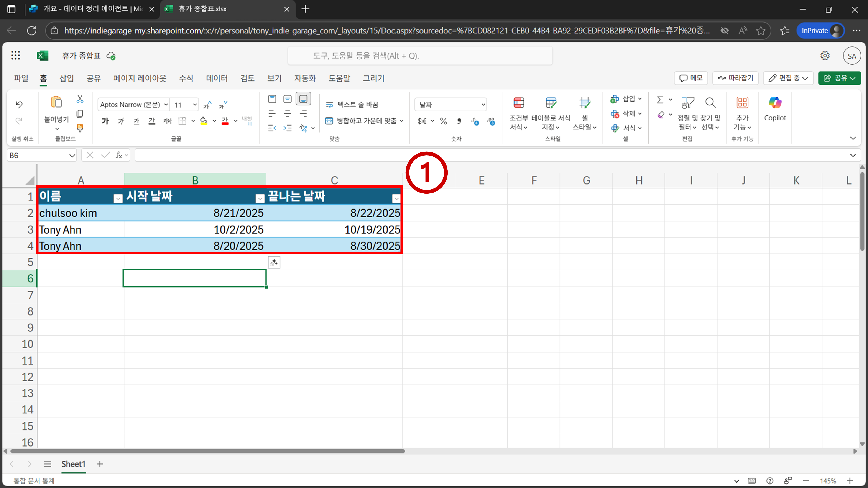Viewport: 868px width, 488px height.
Task: Click the Format Painter brush icon
Action: (80, 128)
